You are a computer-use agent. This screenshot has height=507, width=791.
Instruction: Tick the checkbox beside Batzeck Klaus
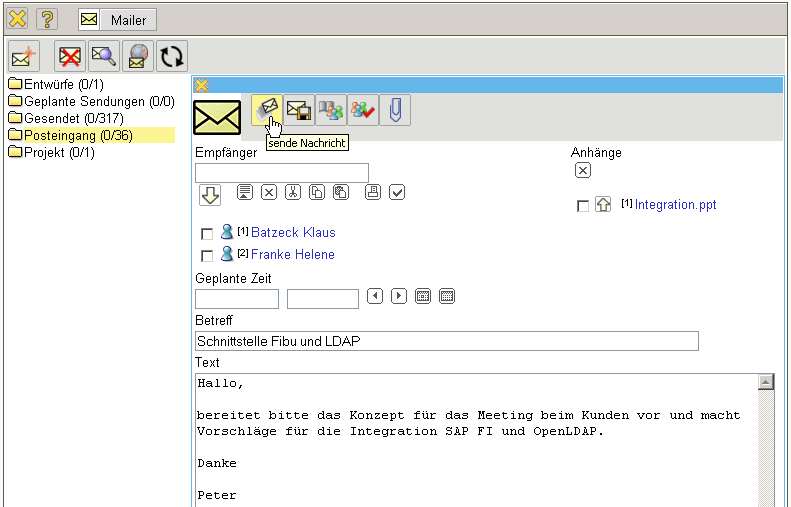click(207, 233)
